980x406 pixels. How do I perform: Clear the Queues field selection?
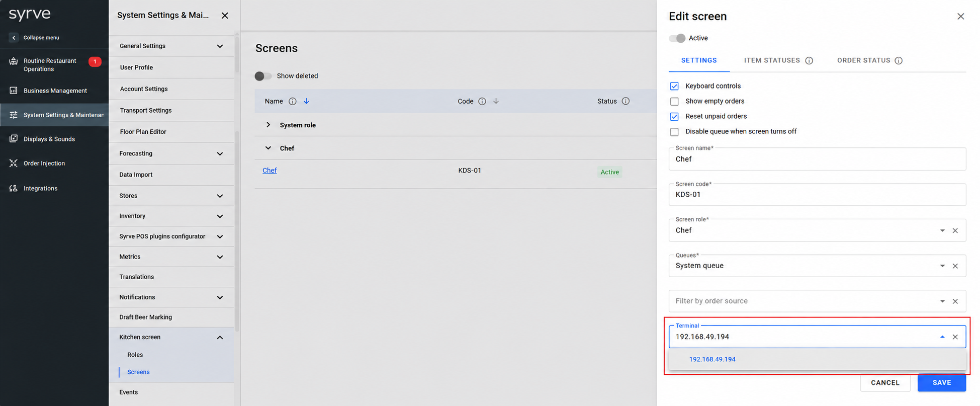[955, 266]
